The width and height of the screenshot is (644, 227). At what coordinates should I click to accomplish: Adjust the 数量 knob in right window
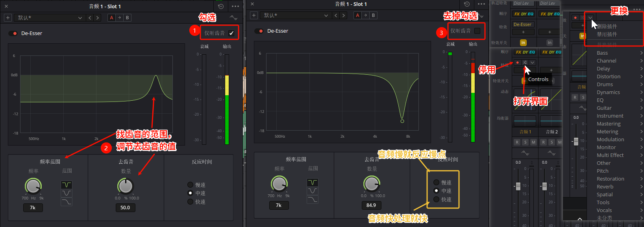point(372,184)
